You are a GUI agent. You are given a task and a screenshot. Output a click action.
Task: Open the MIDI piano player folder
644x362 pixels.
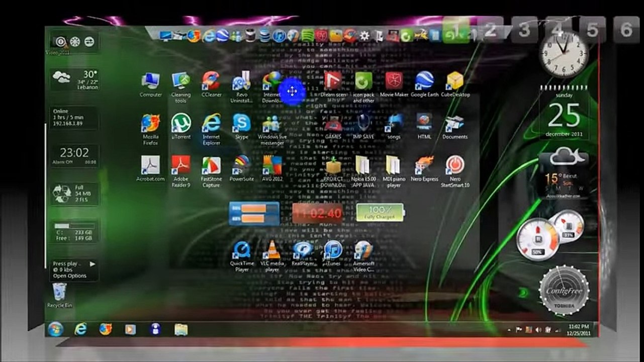point(394,171)
